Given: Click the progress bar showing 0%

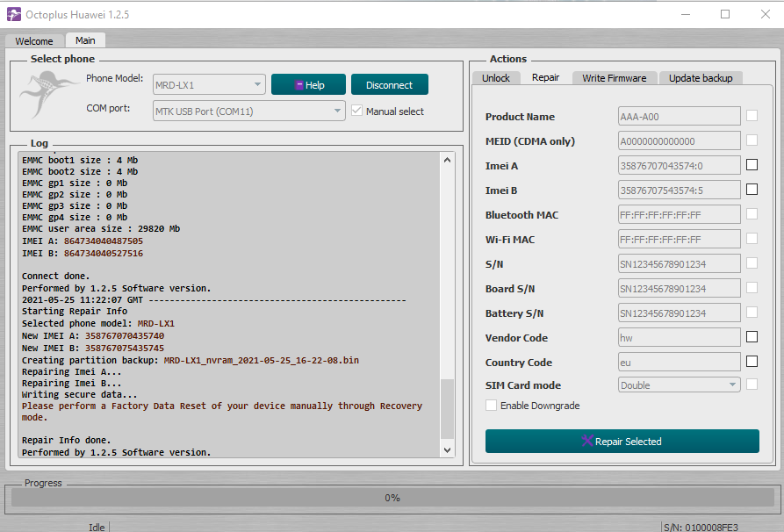Looking at the screenshot, I should point(392,498).
